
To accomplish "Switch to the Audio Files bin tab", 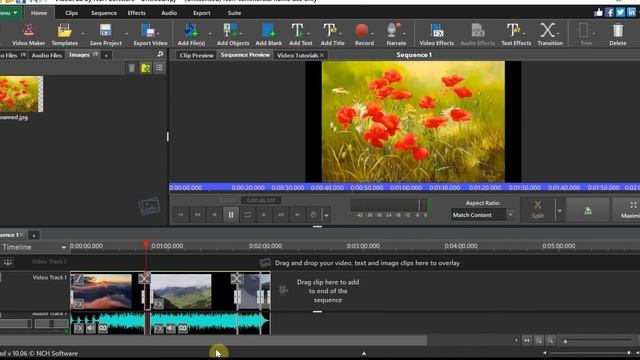I will [47, 55].
